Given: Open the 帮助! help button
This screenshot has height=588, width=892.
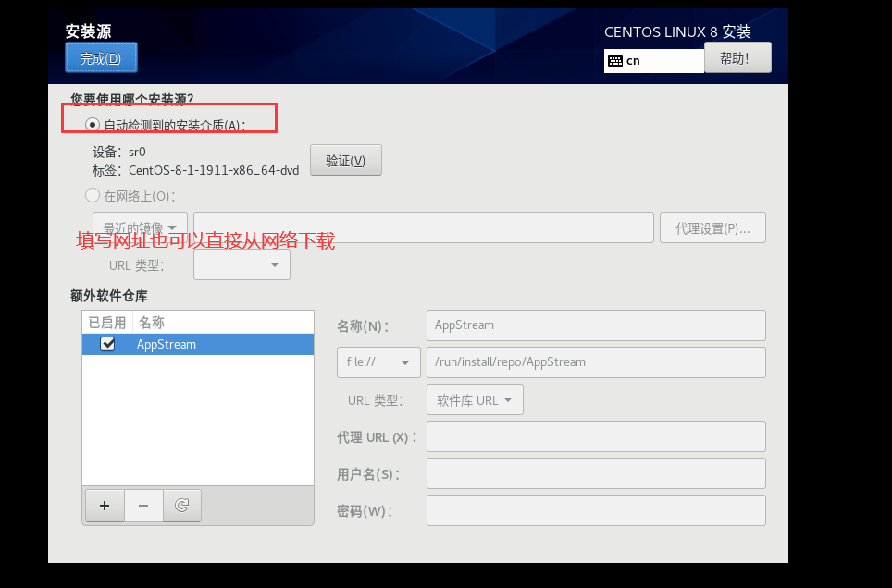Looking at the screenshot, I should (x=737, y=57).
